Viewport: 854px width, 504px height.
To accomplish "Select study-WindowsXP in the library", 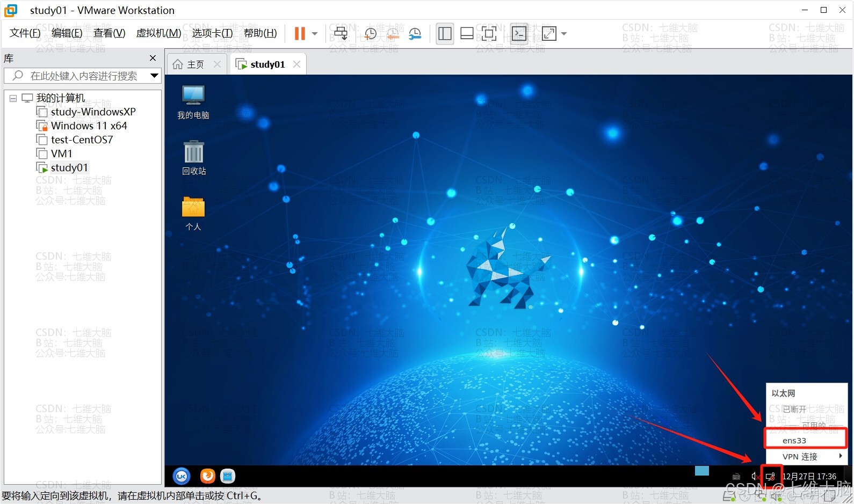I will (x=93, y=112).
